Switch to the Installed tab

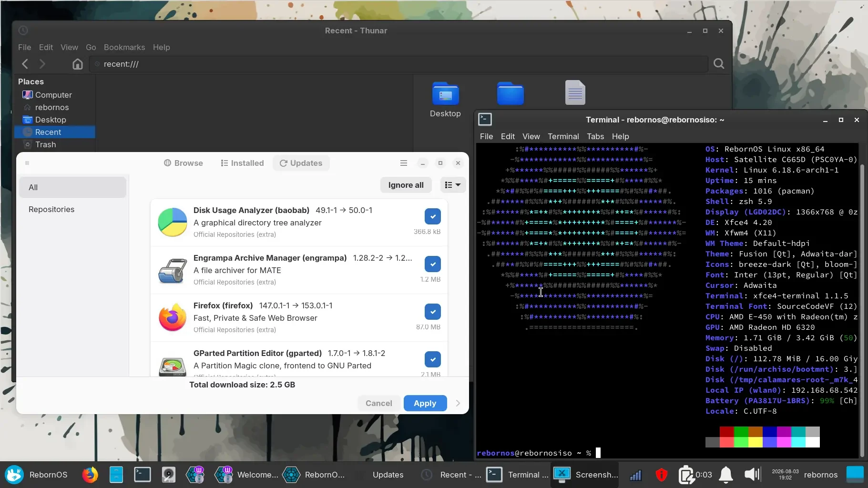tap(242, 163)
